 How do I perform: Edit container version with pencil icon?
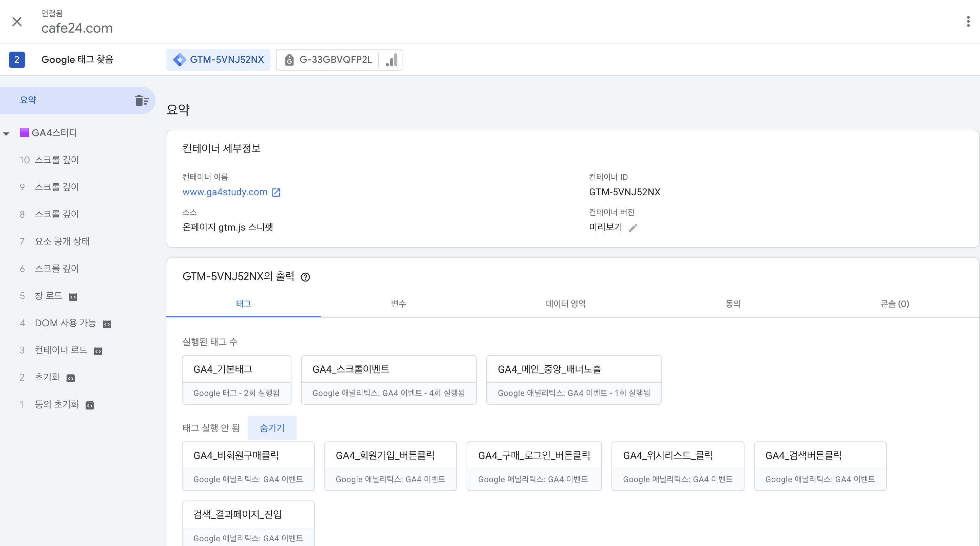(633, 228)
